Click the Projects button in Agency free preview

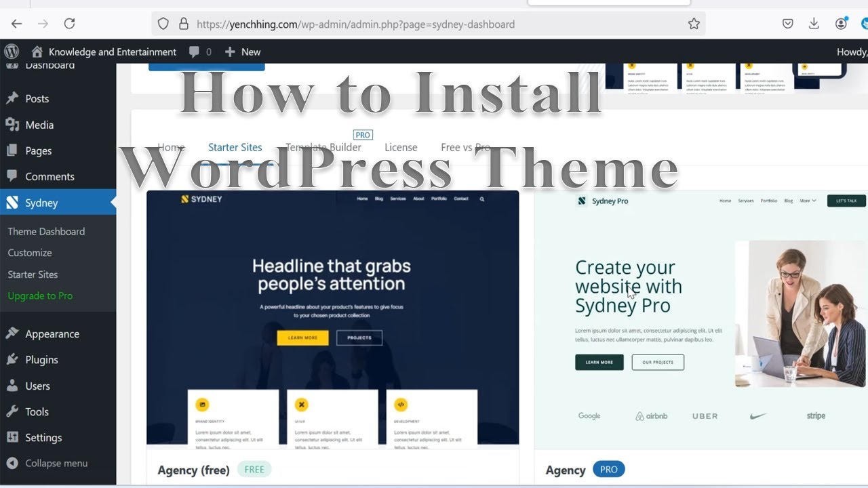click(359, 338)
